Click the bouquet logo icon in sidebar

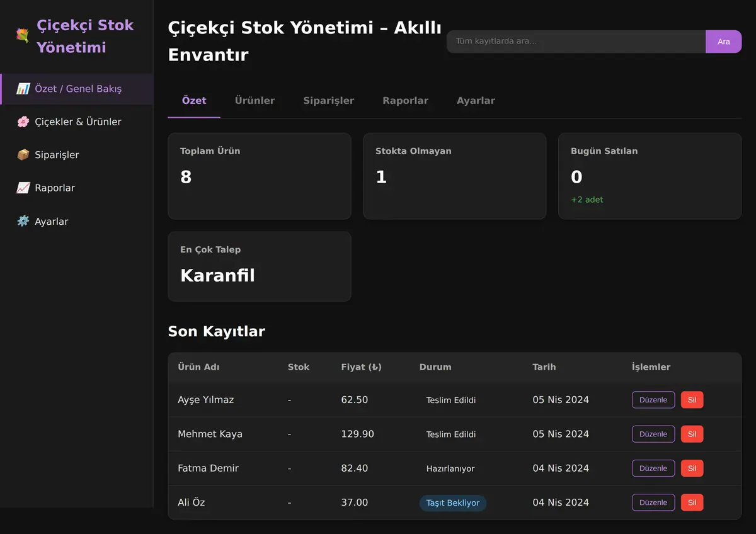click(x=23, y=36)
